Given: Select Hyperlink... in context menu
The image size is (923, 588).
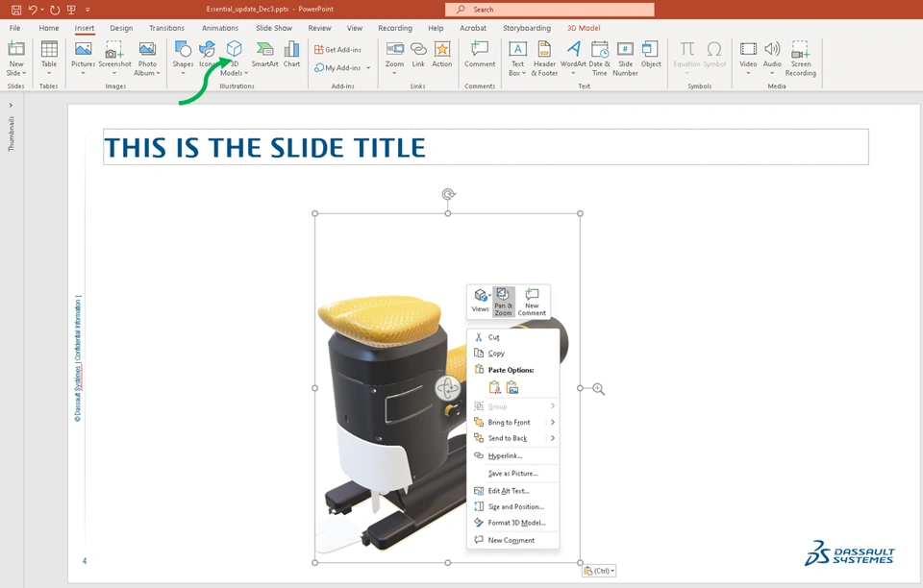Looking at the screenshot, I should (x=512, y=455).
